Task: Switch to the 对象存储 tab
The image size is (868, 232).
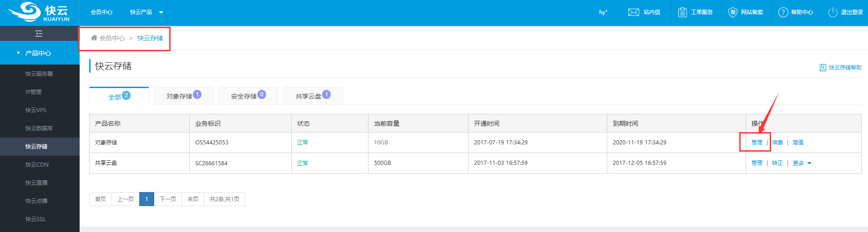Action: tap(183, 96)
